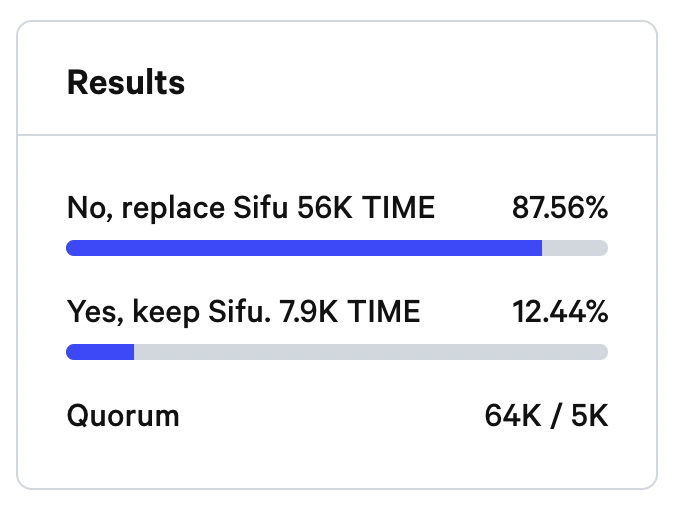Click the word "Yes" starting the second option
674x520 pixels.
[x=86, y=312]
